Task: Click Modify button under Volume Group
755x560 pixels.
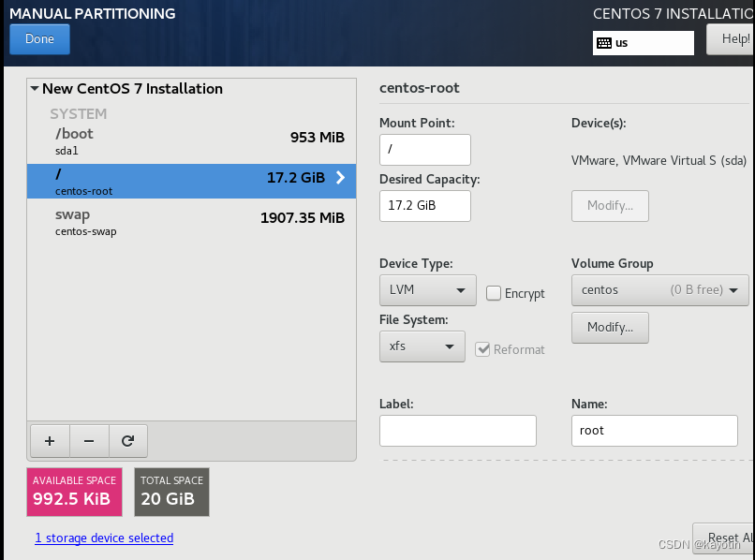Action: click(x=610, y=328)
